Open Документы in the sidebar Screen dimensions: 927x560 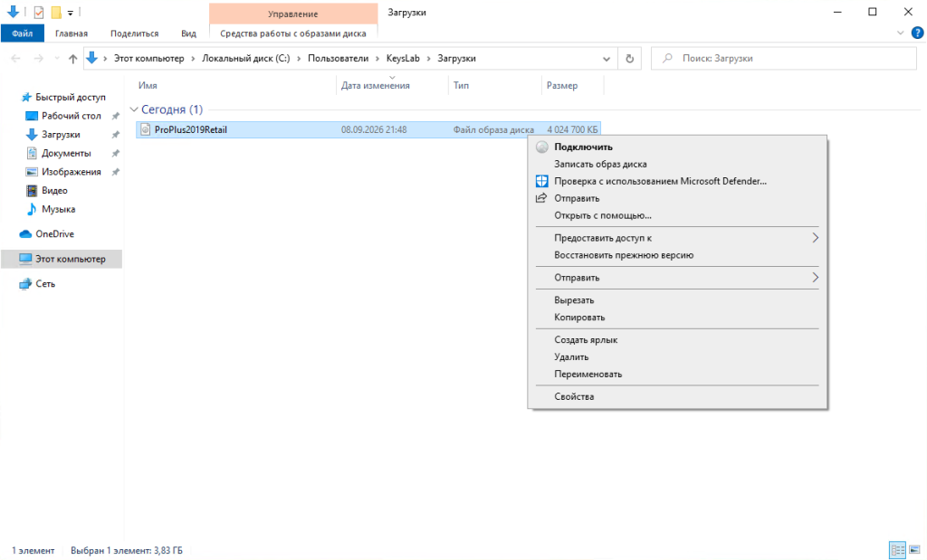pos(66,153)
